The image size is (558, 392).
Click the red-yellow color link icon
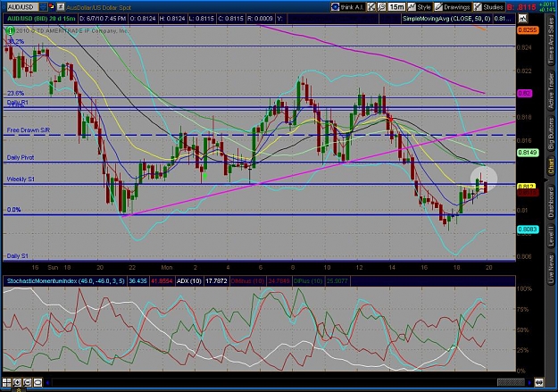point(52,6)
